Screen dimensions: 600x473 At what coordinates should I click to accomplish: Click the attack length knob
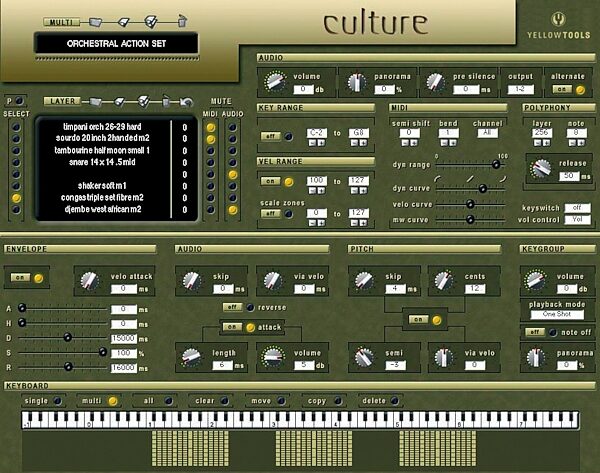(x=191, y=357)
